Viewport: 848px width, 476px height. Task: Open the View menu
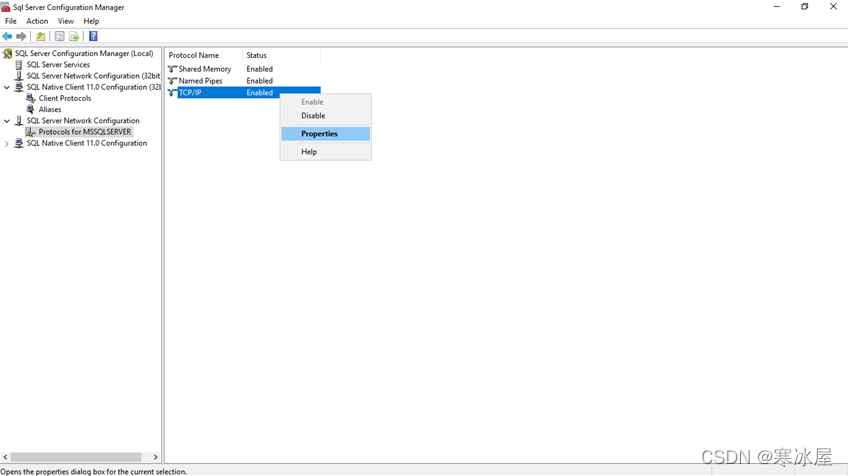65,21
